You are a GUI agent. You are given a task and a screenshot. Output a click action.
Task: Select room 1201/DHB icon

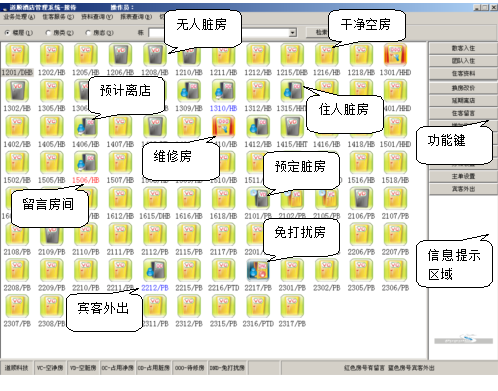17,55
